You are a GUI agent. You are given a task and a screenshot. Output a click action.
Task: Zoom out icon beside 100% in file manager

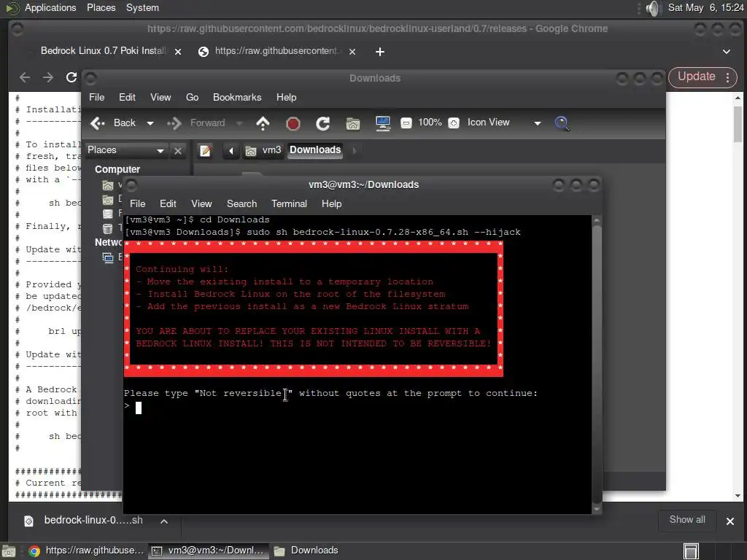[x=406, y=123]
